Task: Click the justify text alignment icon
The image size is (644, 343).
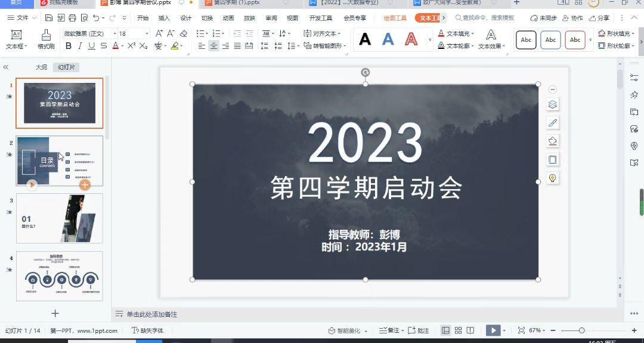Action: tap(237, 46)
